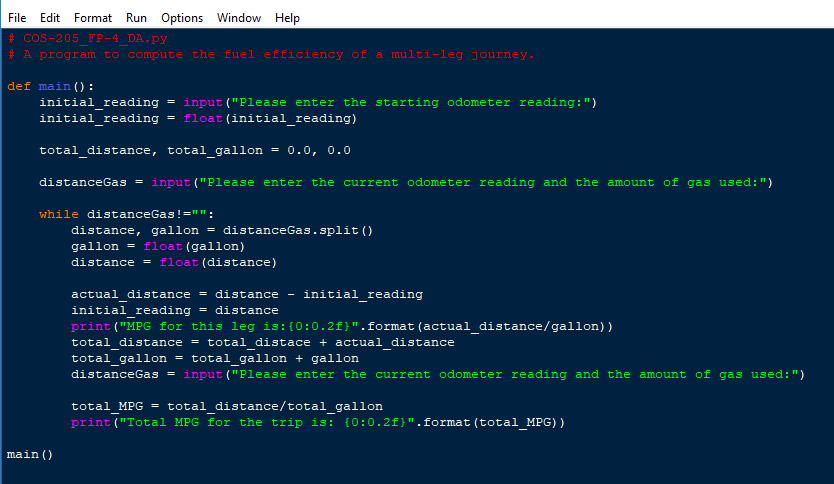Click 'total_MPG = total_distance/total_gallon' line
This screenshot has height=484, width=834.
[227, 406]
